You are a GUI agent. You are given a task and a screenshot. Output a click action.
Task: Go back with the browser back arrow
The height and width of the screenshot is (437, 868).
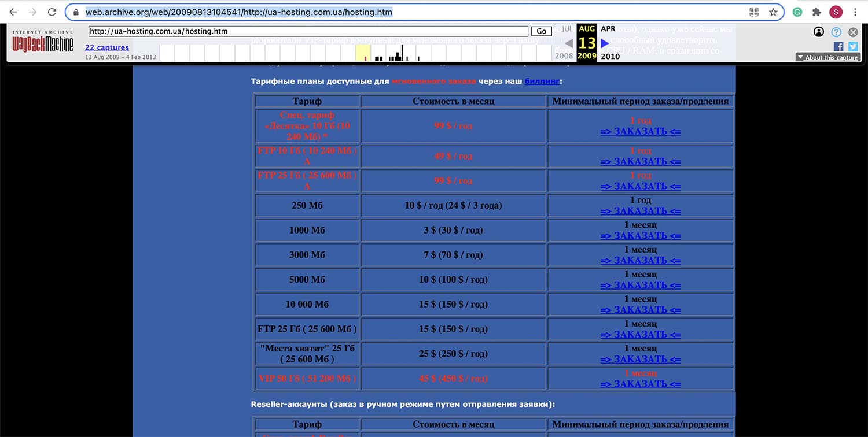click(x=13, y=12)
